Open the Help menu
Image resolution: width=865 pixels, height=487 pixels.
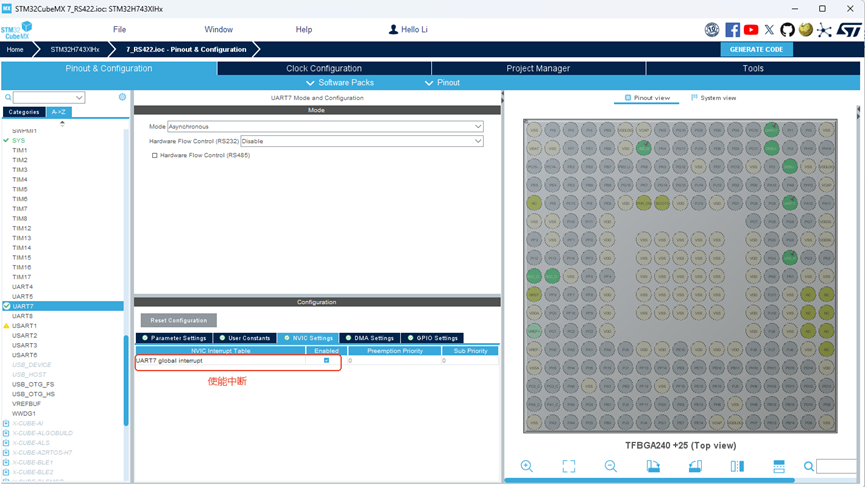coord(303,30)
